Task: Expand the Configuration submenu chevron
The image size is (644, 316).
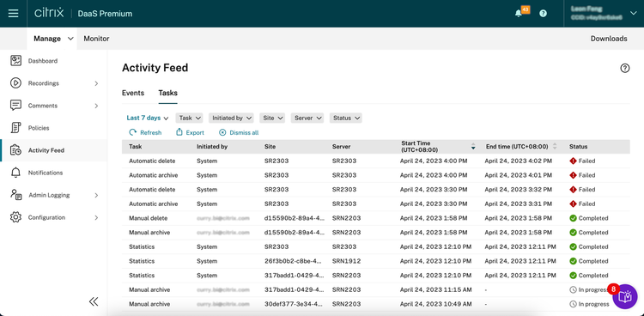Action: point(96,217)
